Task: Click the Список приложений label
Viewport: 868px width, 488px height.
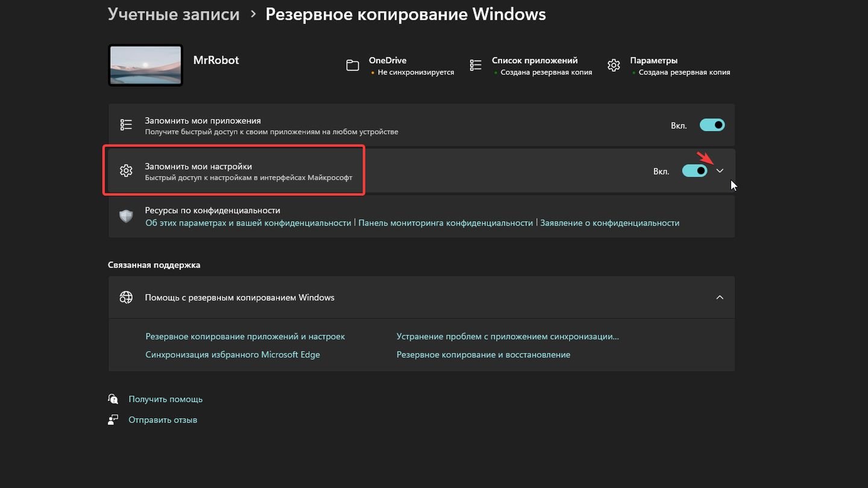Action: (535, 60)
